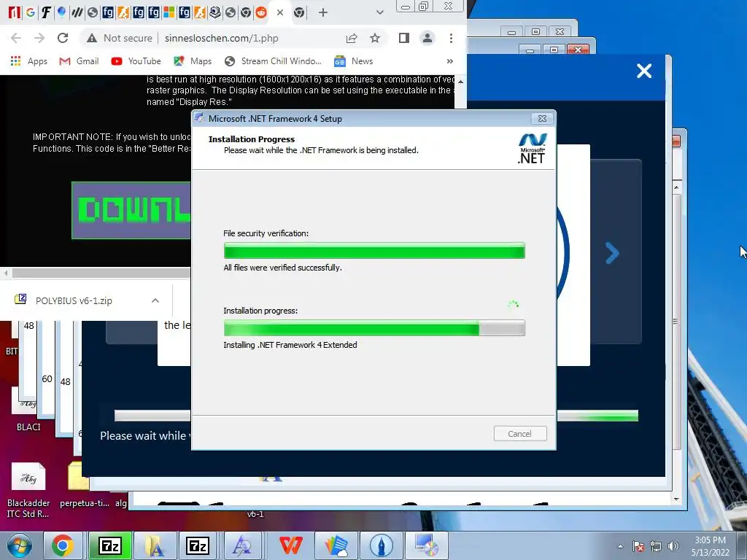Open the volume tray icon

point(673,546)
